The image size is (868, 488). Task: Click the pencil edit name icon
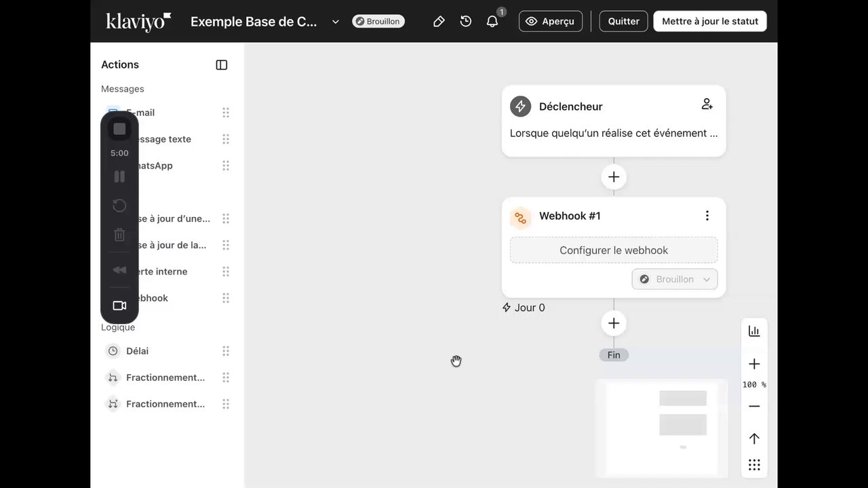(439, 22)
